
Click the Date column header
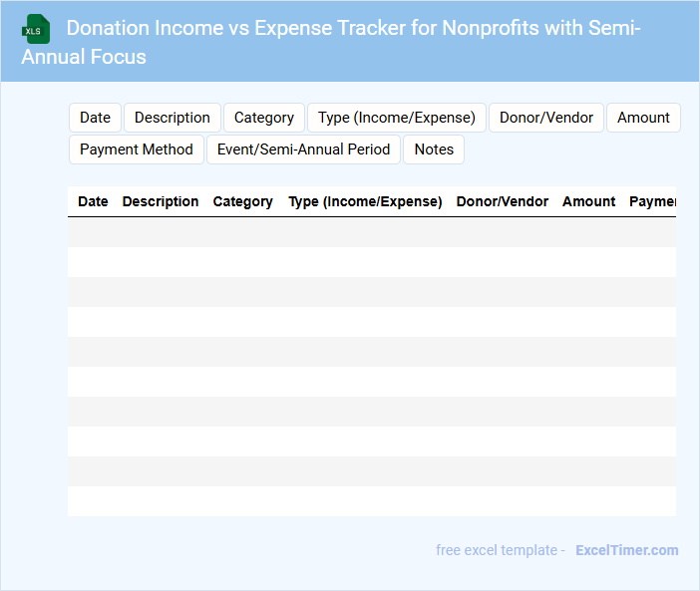tap(93, 201)
